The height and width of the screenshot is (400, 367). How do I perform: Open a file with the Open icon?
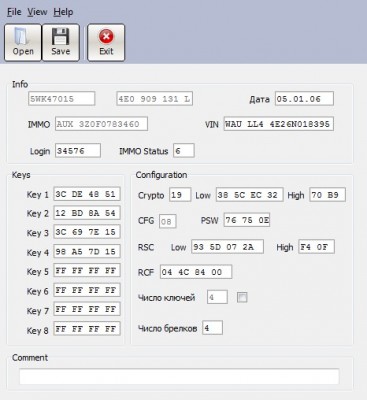click(23, 43)
